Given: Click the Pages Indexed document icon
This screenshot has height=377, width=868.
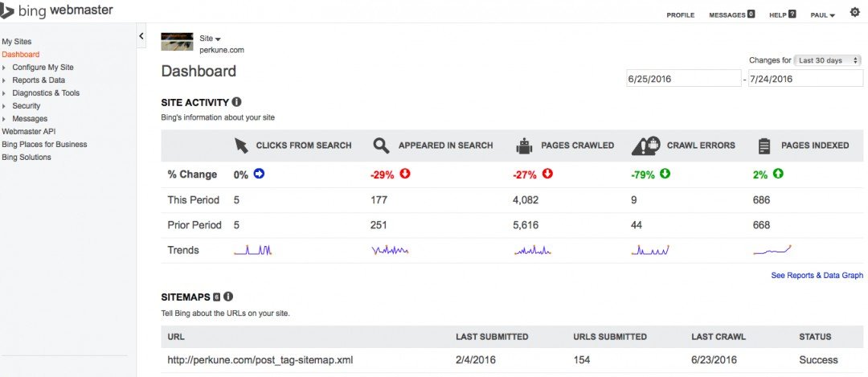Looking at the screenshot, I should (x=764, y=146).
